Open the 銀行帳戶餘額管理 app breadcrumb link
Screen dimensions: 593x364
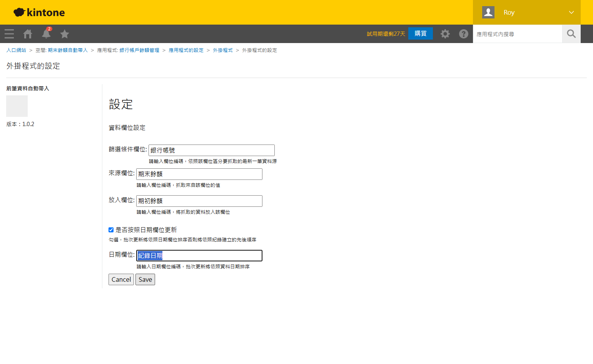point(139,50)
